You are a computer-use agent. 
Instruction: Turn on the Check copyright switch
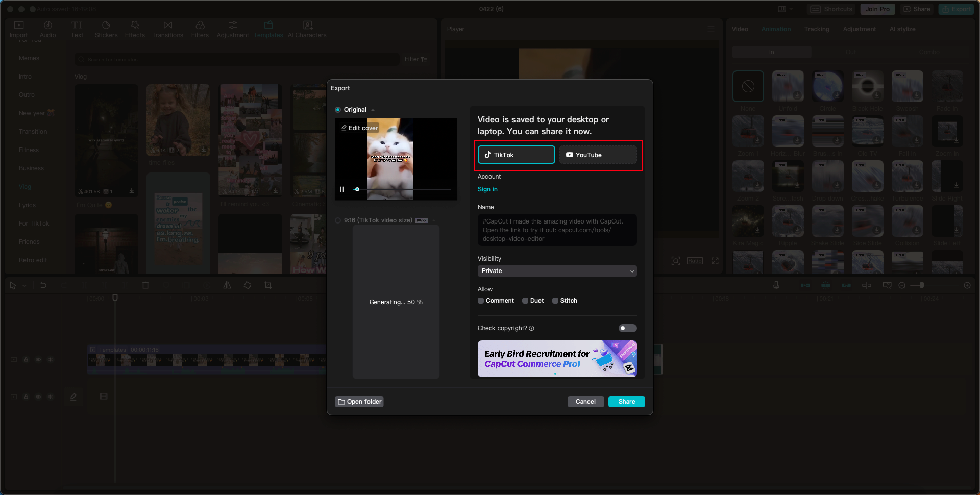pyautogui.click(x=627, y=328)
